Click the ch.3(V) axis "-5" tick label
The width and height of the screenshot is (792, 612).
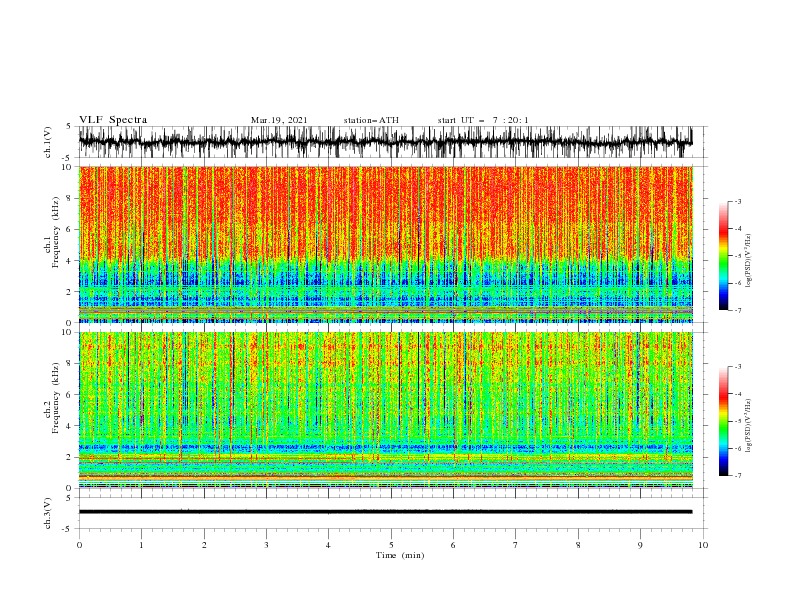(x=68, y=529)
